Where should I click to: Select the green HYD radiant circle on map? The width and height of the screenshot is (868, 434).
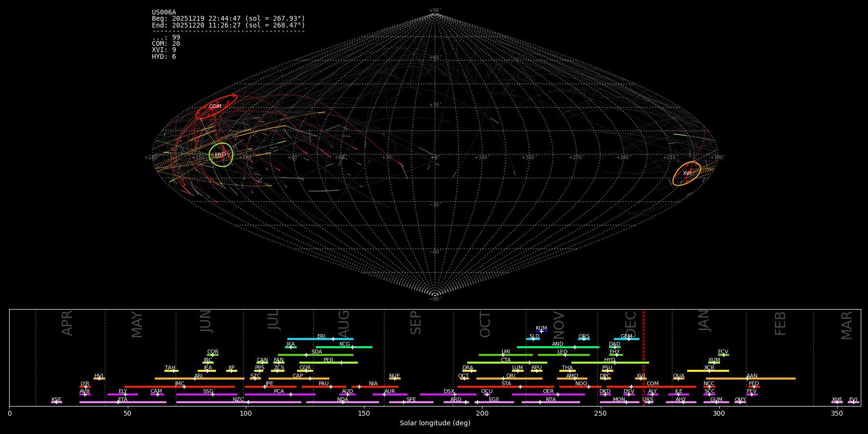[x=221, y=155]
